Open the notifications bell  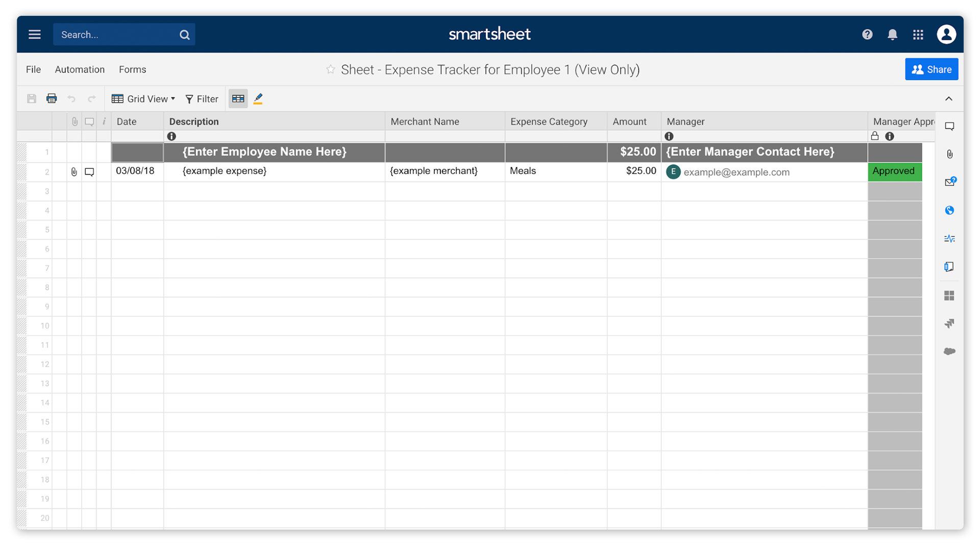(x=892, y=34)
